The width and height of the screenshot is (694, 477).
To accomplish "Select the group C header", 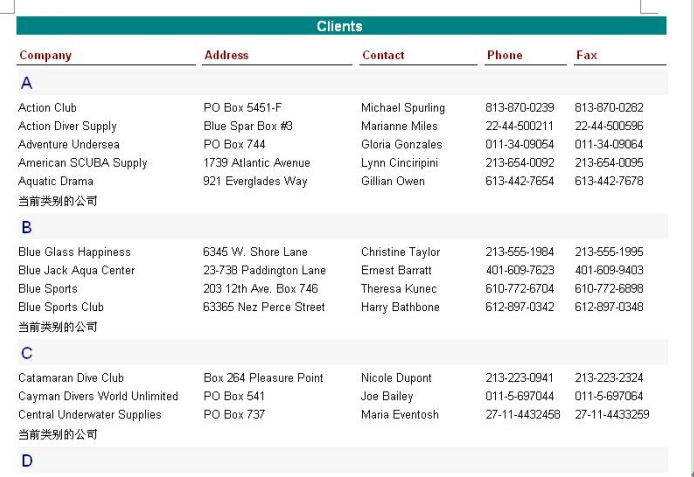I will pyautogui.click(x=343, y=353).
